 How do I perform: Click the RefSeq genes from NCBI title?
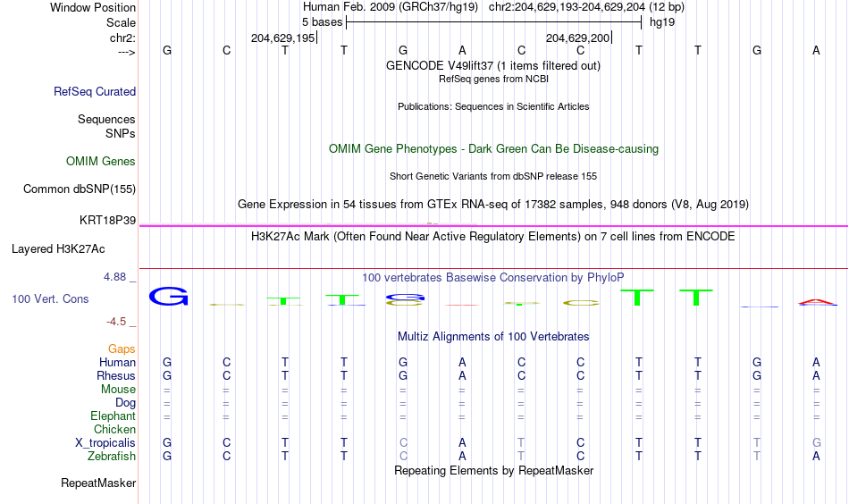pos(493,79)
